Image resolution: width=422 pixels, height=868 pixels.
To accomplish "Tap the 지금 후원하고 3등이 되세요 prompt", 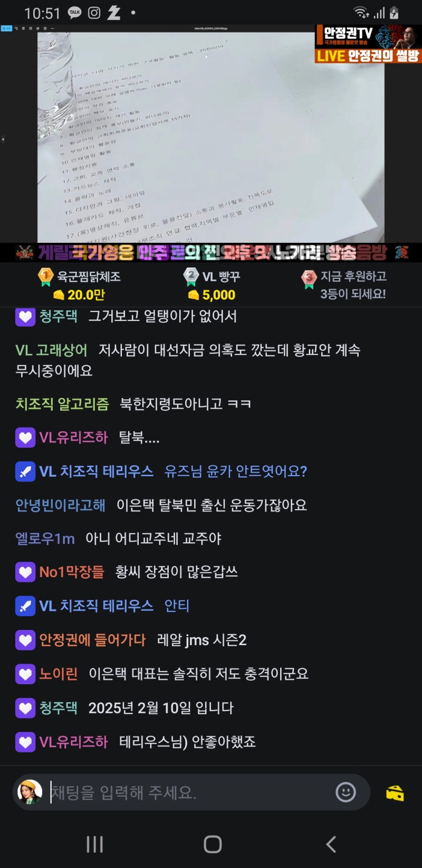I will [x=344, y=285].
